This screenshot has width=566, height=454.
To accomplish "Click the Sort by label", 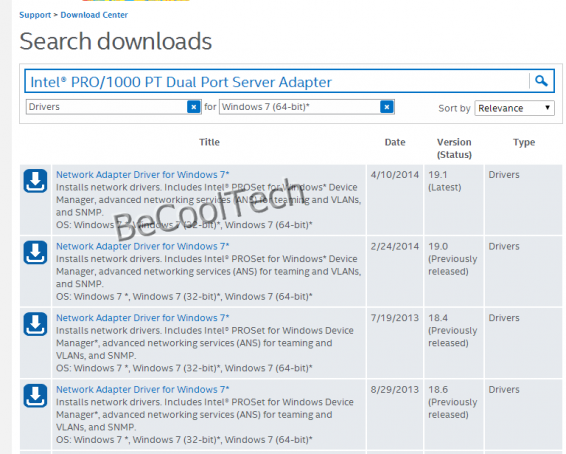I will [x=454, y=108].
